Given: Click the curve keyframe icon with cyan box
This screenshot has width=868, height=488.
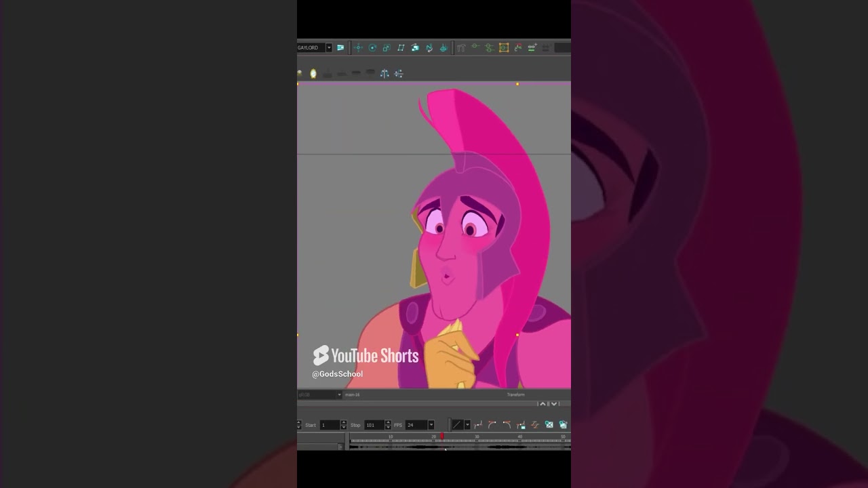Looking at the screenshot, I should 521,426.
